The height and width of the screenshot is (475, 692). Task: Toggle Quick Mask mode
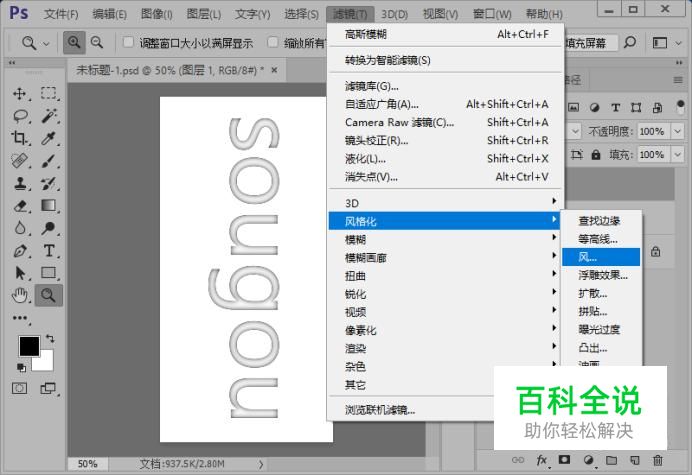[19, 388]
